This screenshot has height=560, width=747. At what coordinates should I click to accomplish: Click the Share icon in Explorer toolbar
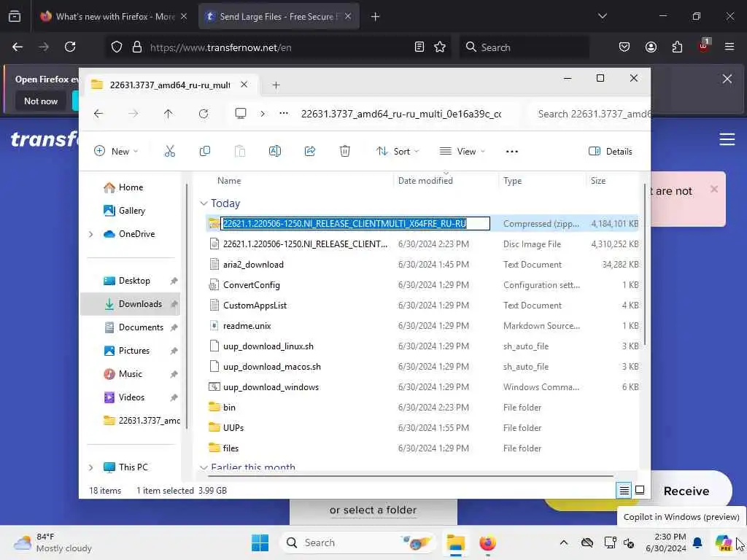(309, 152)
